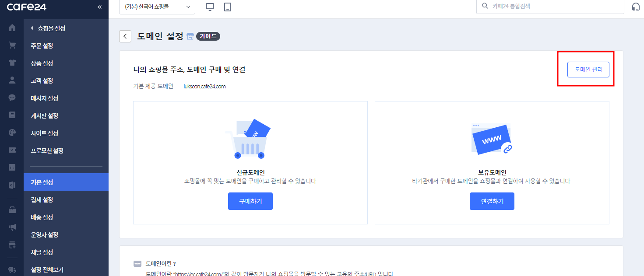The width and height of the screenshot is (644, 276).
Task: Open the bar chart statistics icon
Action: [12, 167]
